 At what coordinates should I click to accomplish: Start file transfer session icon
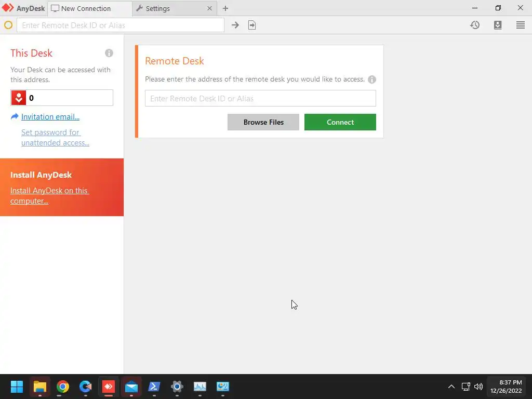(x=252, y=25)
